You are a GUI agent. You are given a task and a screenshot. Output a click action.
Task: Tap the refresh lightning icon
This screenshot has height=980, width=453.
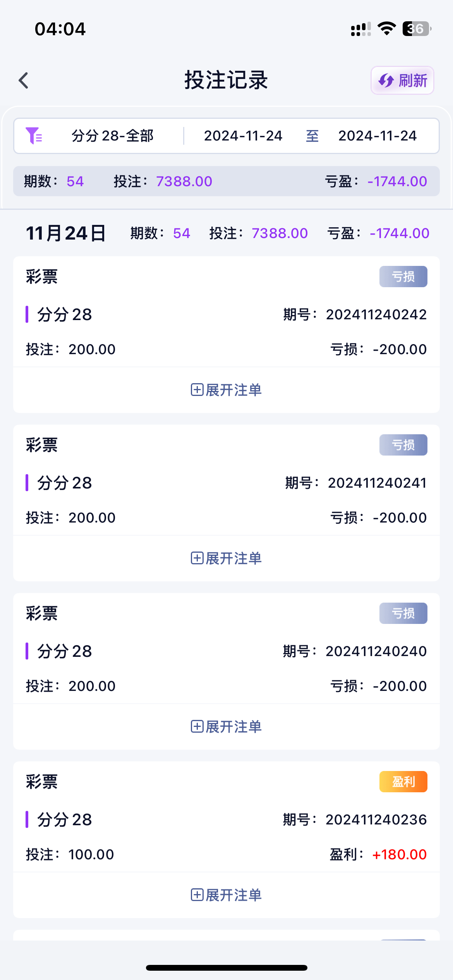point(386,81)
